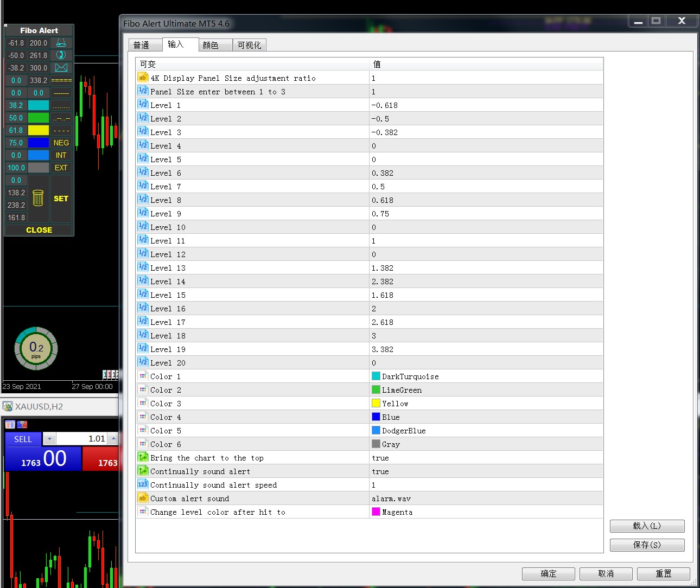Click the chart icon beside XAUUSD,H2 title
This screenshot has height=588, width=700.
[8, 406]
